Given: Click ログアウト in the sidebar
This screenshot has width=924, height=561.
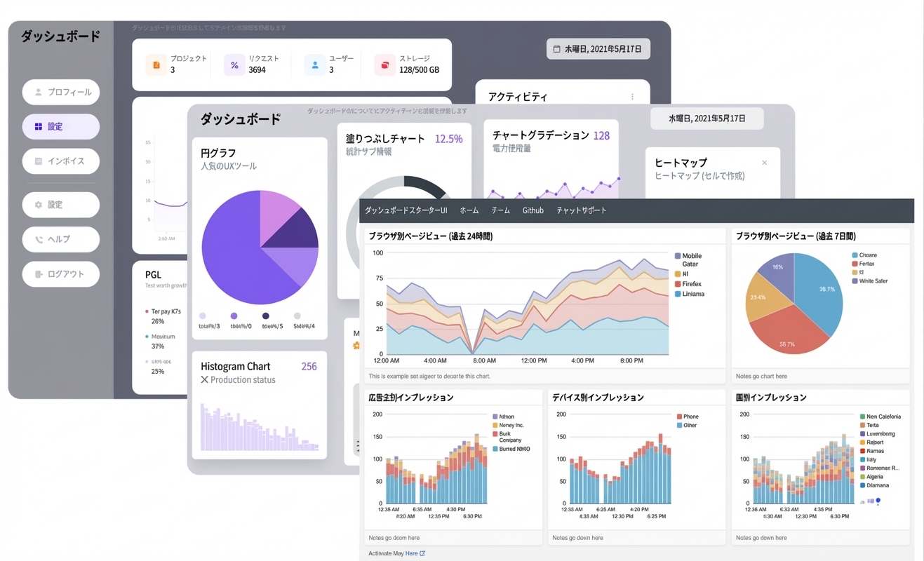Looking at the screenshot, I should [x=61, y=274].
